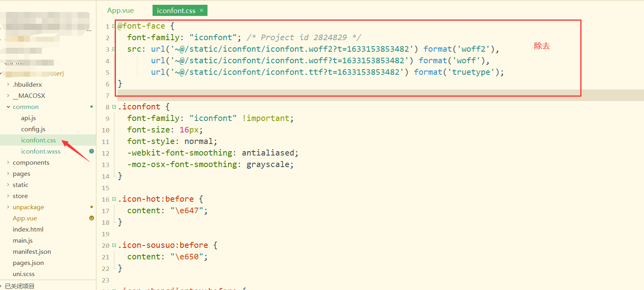Click the format('truetype') text
Screen dimensions: 644x290
456,72
